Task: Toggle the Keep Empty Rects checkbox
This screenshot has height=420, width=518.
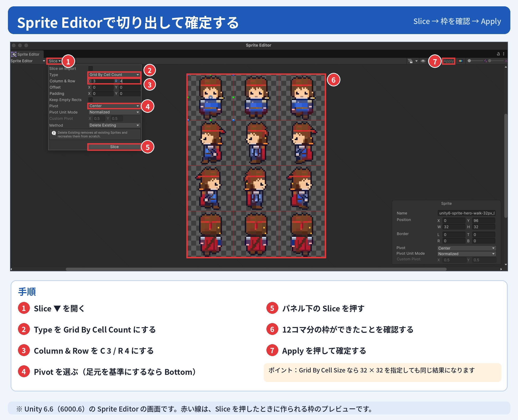Action: [91, 100]
